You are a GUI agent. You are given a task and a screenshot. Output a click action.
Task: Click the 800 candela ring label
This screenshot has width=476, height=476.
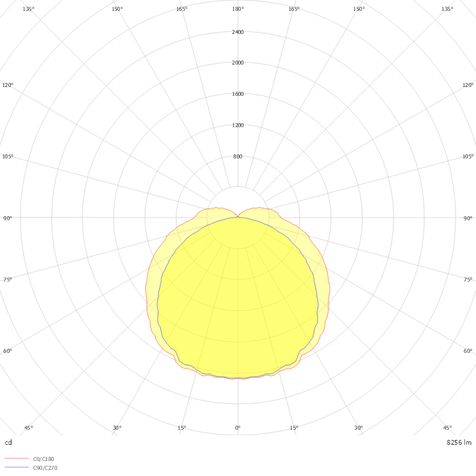(238, 156)
